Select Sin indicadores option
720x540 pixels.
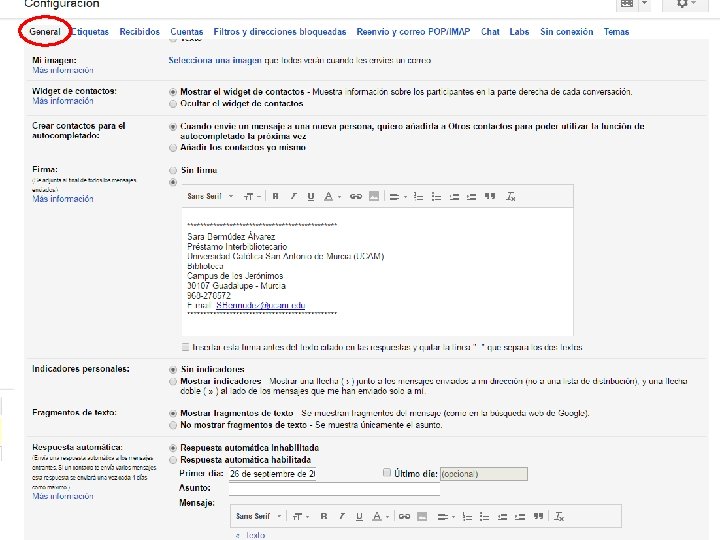click(173, 370)
